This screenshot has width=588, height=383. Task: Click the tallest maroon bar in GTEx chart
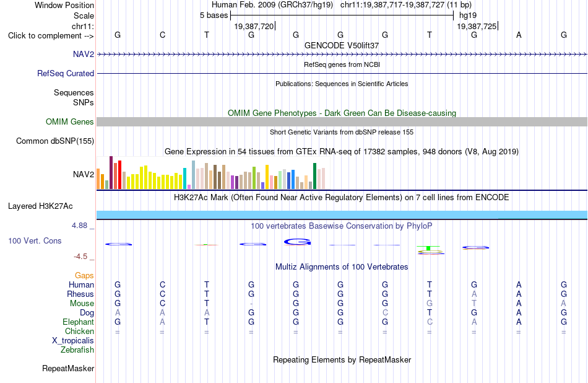point(111,172)
